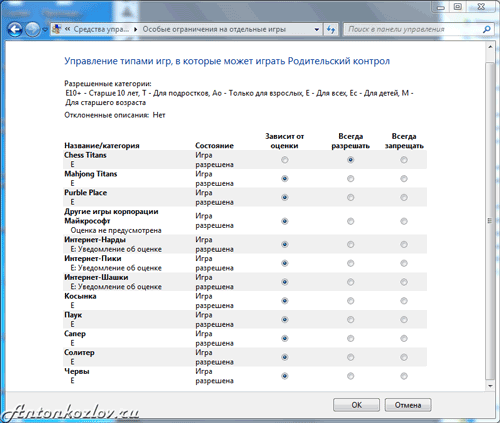This screenshot has width=500, height=423.
Task: Click the "Chess Titans" game name
Action: (x=85, y=155)
